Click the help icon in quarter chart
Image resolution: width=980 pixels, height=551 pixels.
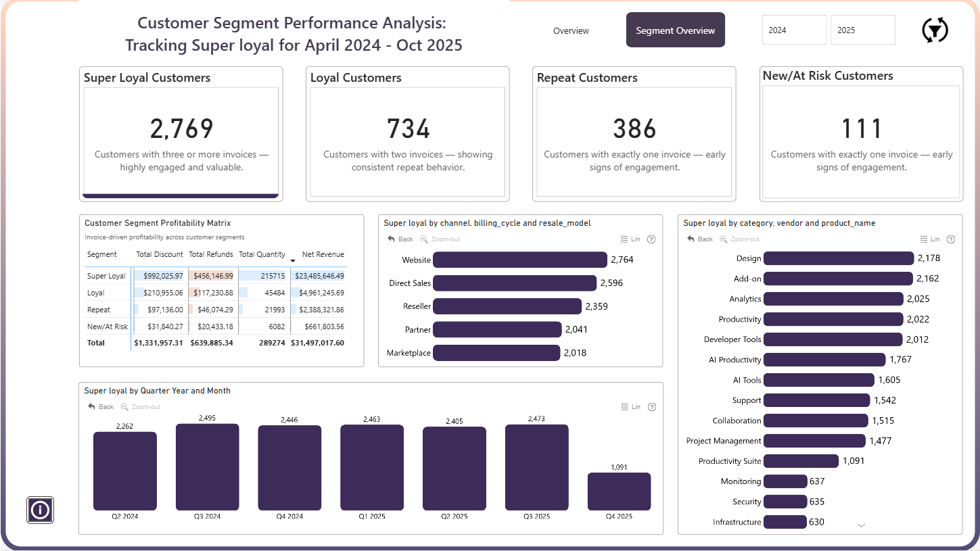click(651, 407)
